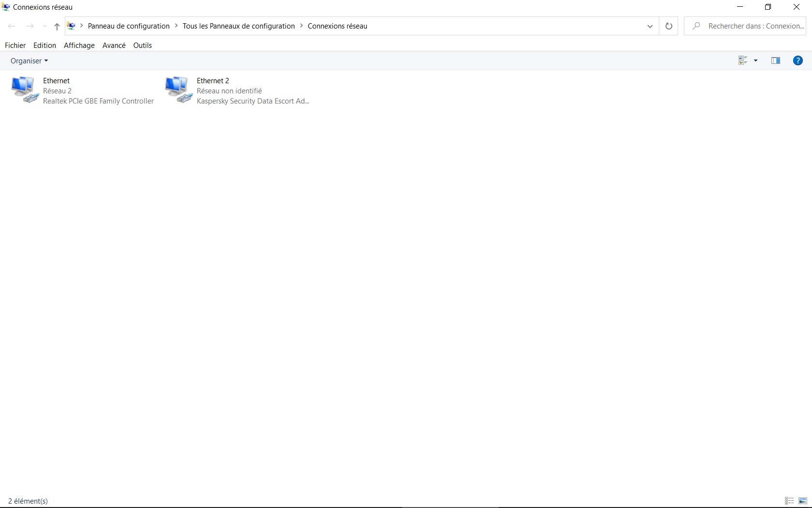Click the search magnifier icon
The height and width of the screenshot is (508, 812).
tap(696, 26)
